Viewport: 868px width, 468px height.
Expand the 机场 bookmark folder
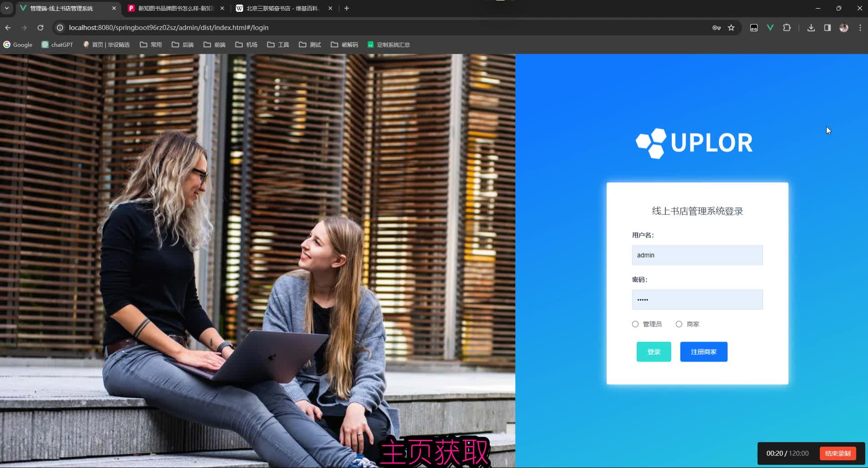(246, 45)
